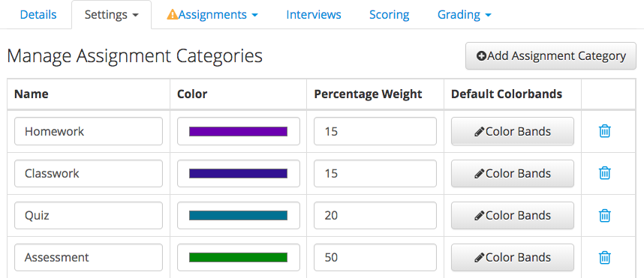Screen dimensions: 644x278
Task: Click the Quiz row trash icon
Action: (604, 215)
